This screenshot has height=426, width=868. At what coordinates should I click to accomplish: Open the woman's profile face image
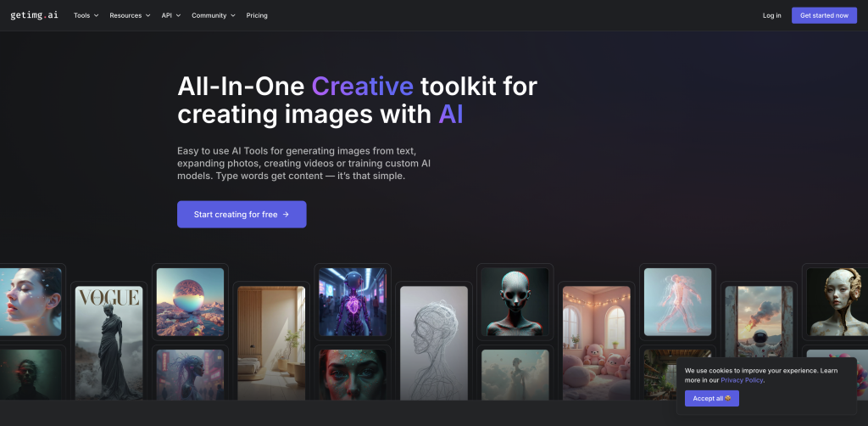coord(31,302)
